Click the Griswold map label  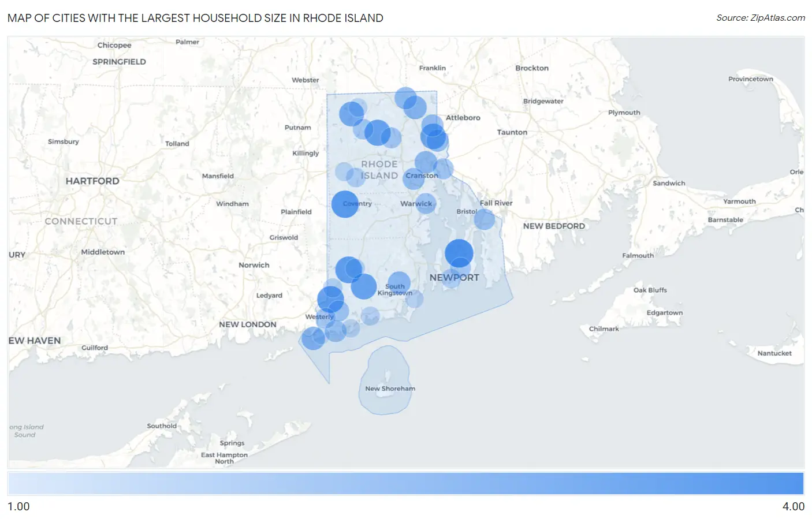284,238
